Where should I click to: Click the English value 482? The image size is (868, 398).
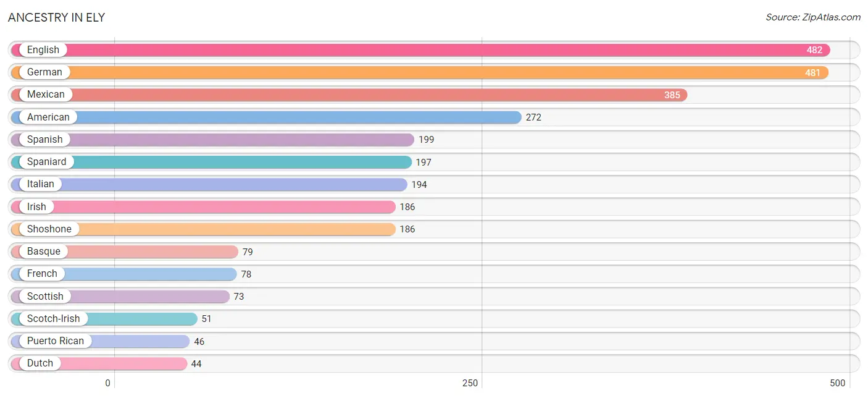814,50
